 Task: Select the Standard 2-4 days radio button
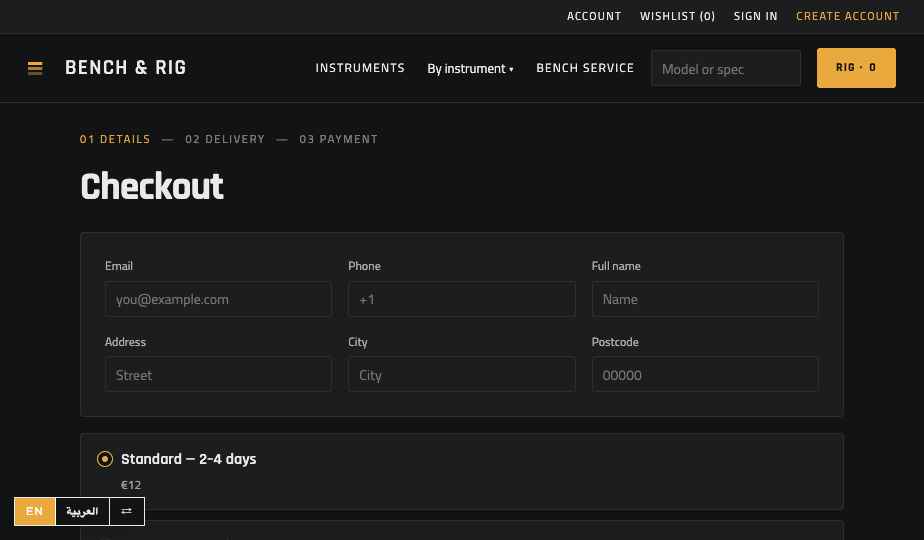105,459
